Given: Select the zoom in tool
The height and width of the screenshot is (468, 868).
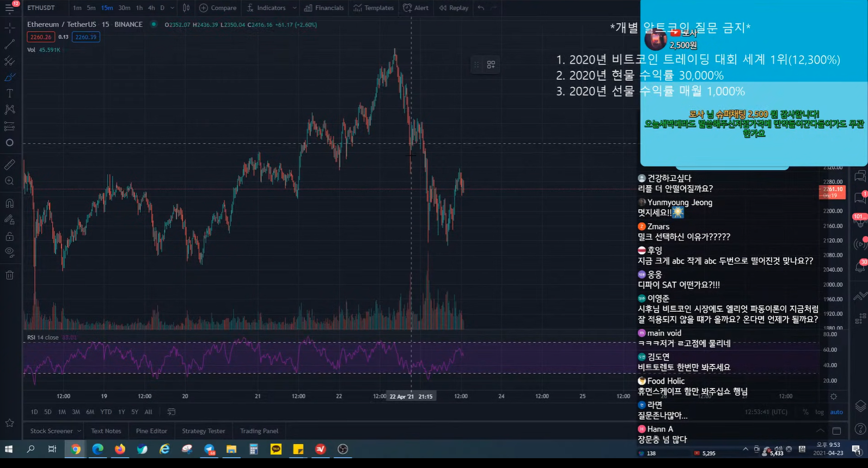Looking at the screenshot, I should click(x=10, y=181).
